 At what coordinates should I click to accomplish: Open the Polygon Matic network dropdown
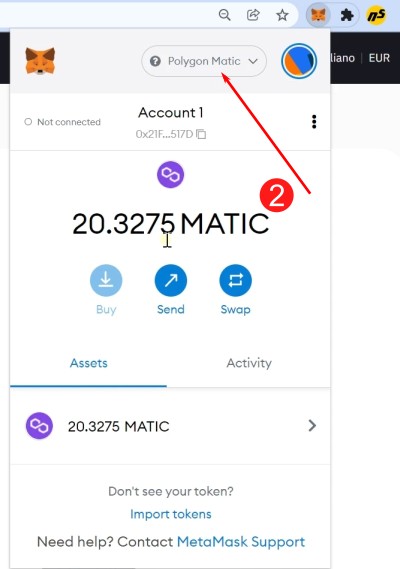pyautogui.click(x=204, y=61)
